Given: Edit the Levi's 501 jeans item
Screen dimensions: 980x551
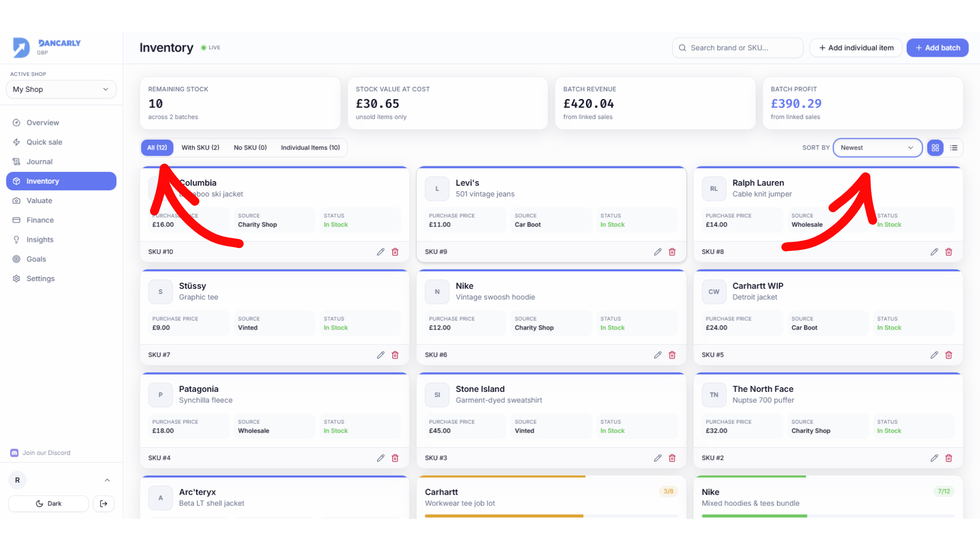Looking at the screenshot, I should point(657,252).
